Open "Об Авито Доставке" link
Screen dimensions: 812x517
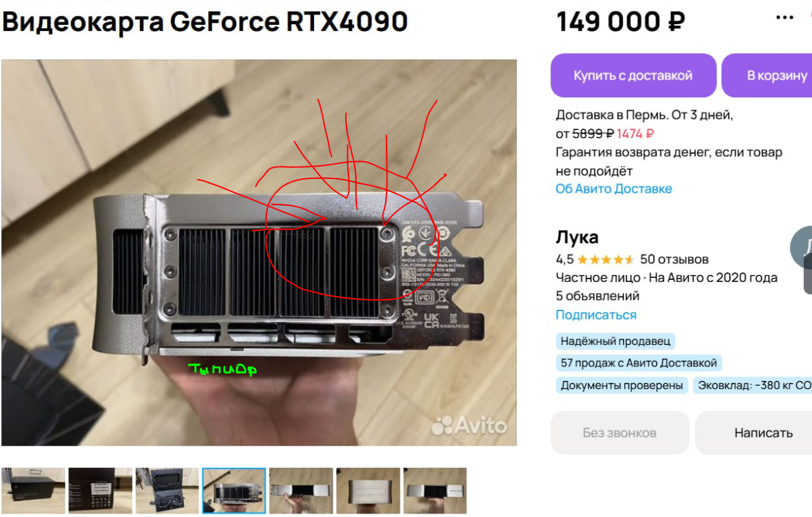coord(613,189)
